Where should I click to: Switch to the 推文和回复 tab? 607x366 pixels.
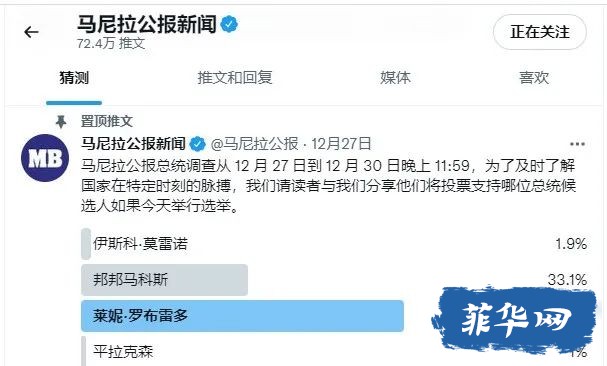[x=235, y=78]
